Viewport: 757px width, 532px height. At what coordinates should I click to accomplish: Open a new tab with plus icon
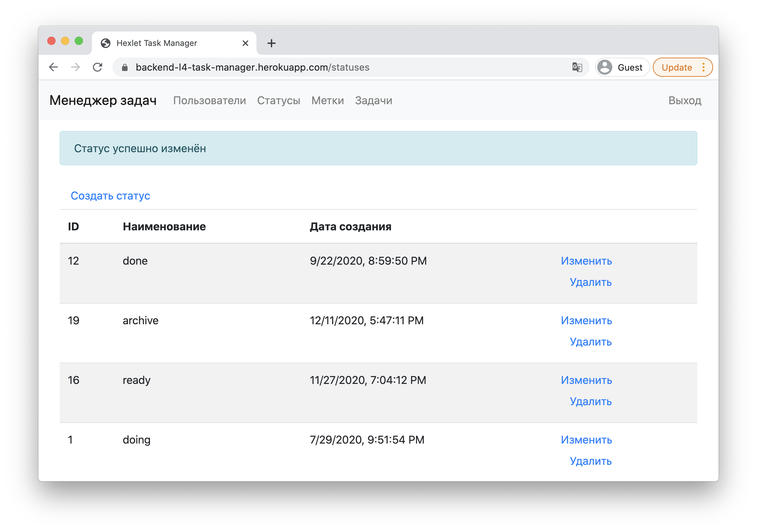pos(271,43)
